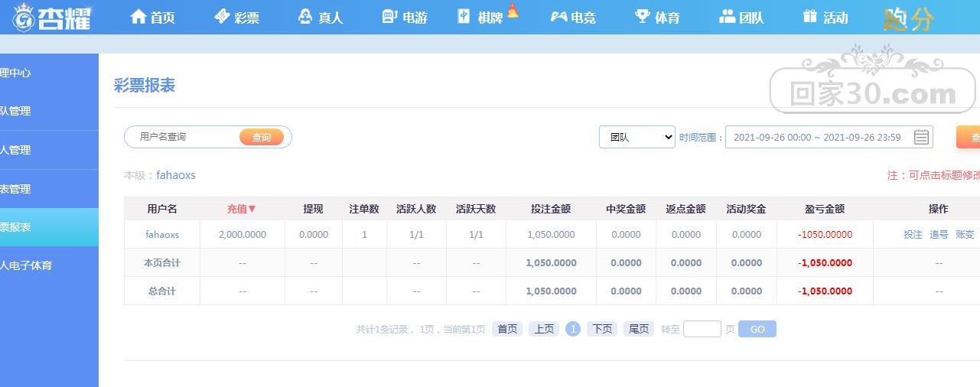980x387 pixels.
Task: Open the 票报表 sidebar item
Action: (49, 227)
